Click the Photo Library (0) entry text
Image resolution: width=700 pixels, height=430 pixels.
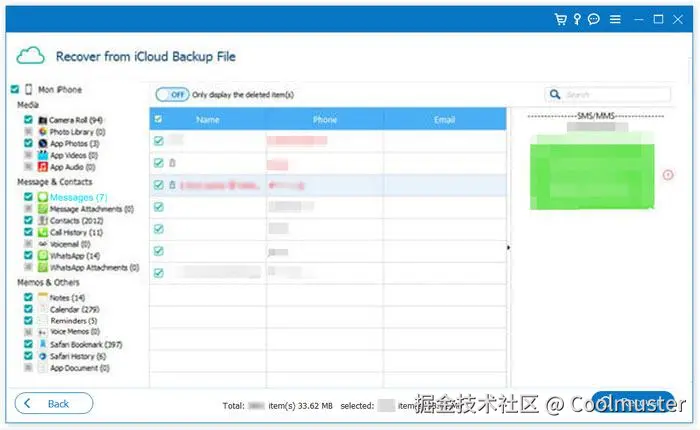[77, 132]
